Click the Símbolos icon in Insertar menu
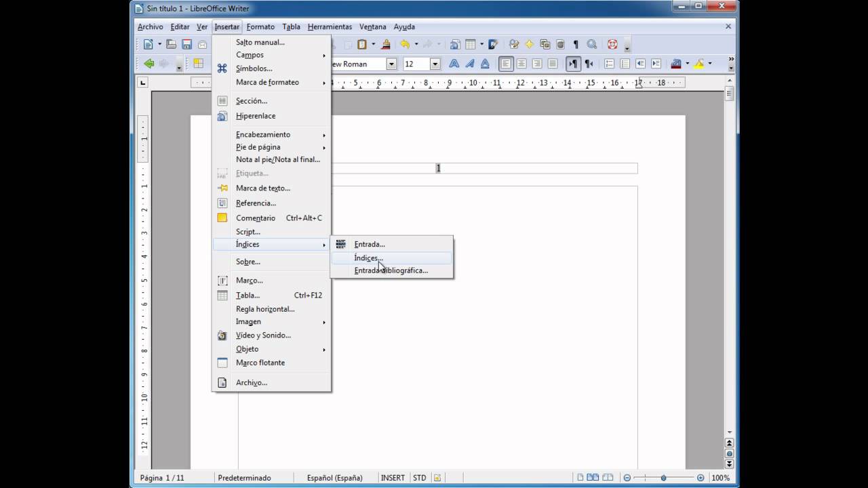This screenshot has height=488, width=868. (x=222, y=68)
